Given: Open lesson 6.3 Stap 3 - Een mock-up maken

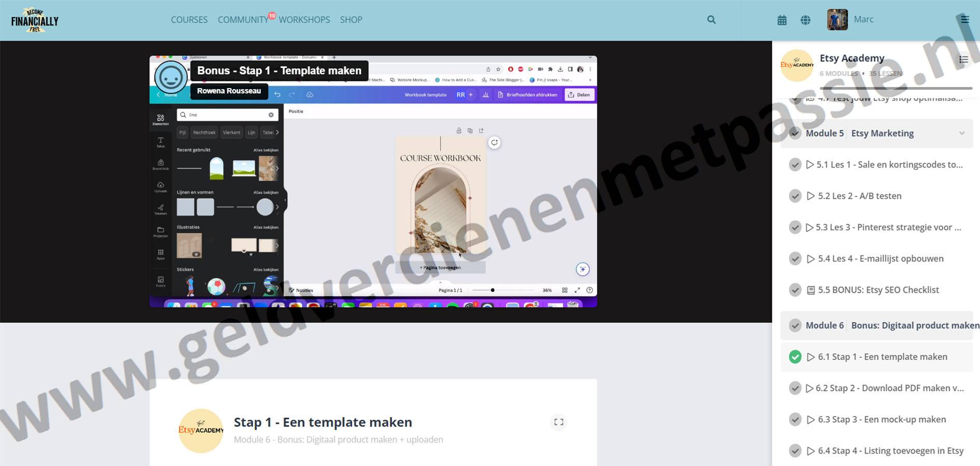Looking at the screenshot, I should pos(881,419).
